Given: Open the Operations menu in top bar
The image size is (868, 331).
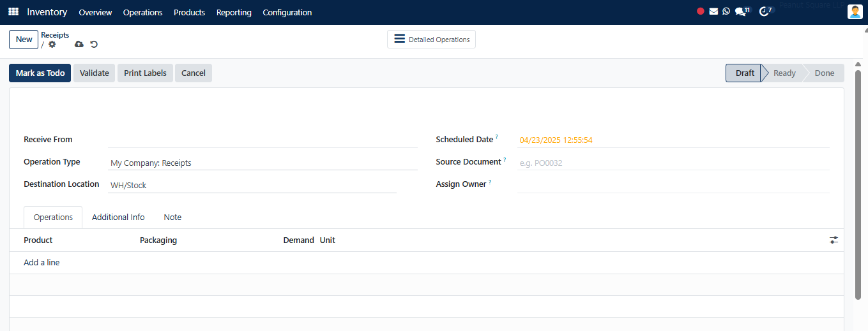Looking at the screenshot, I should (x=142, y=12).
